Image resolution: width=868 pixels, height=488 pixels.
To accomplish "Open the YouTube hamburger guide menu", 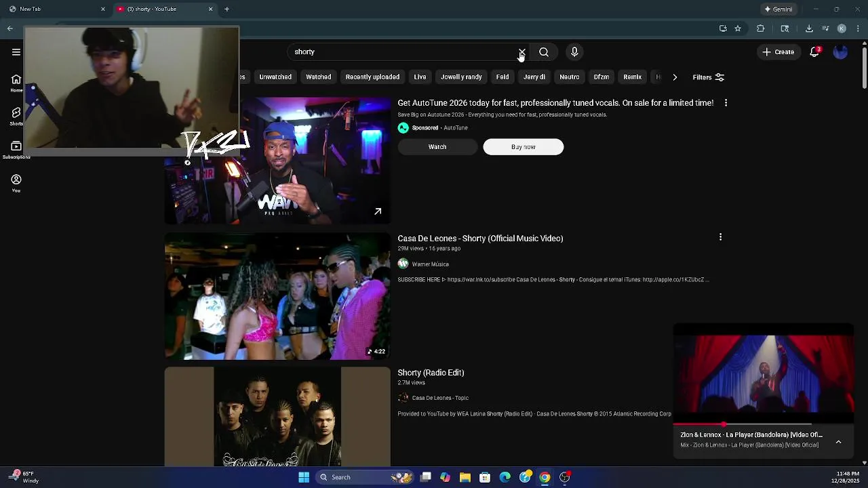I will [x=16, y=52].
